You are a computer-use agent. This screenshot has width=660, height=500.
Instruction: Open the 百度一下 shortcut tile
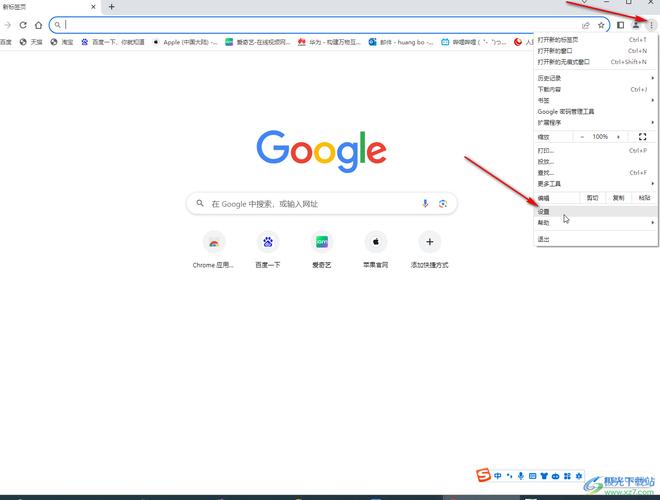[x=268, y=250]
